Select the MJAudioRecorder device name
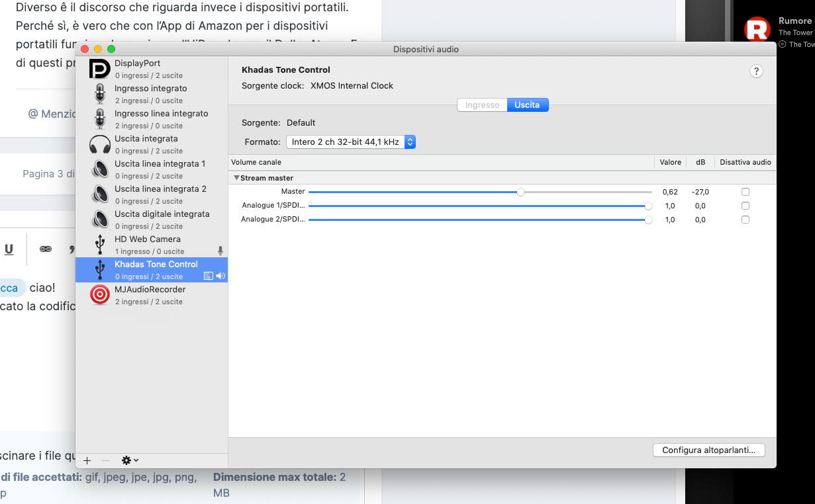 150,289
